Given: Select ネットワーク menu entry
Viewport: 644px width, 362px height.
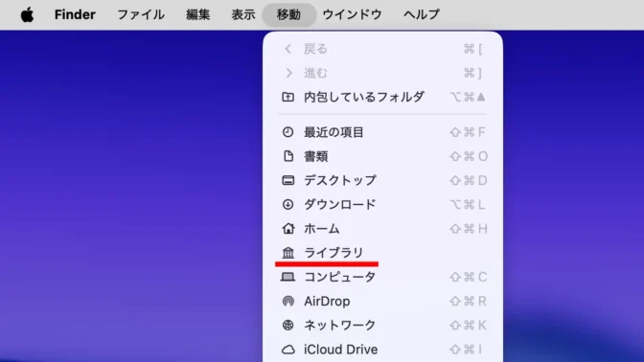Looking at the screenshot, I should click(x=382, y=325).
